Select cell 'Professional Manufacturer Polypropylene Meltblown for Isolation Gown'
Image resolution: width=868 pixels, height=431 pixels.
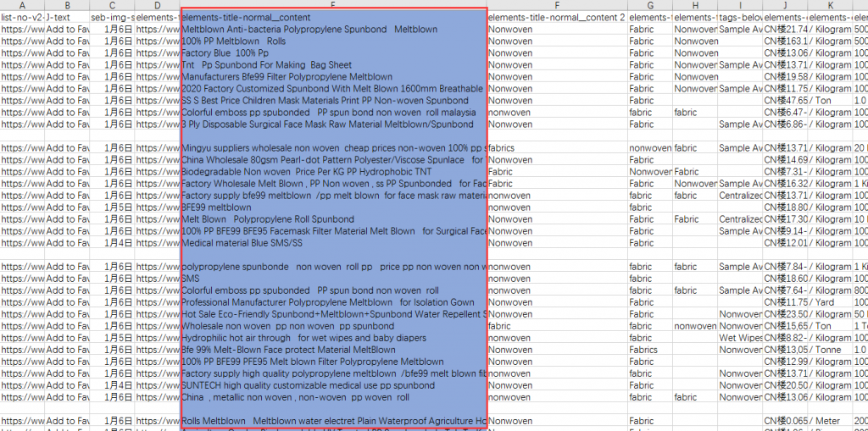point(334,302)
